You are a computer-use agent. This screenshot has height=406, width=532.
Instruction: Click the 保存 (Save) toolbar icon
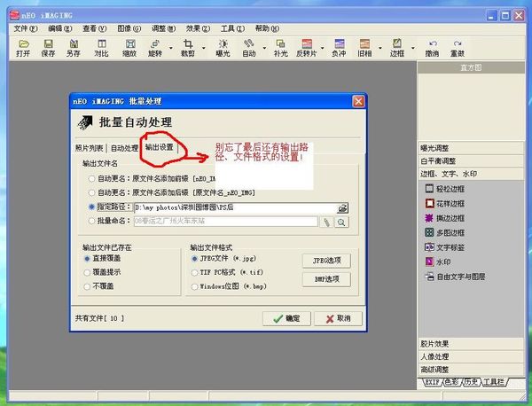48,47
